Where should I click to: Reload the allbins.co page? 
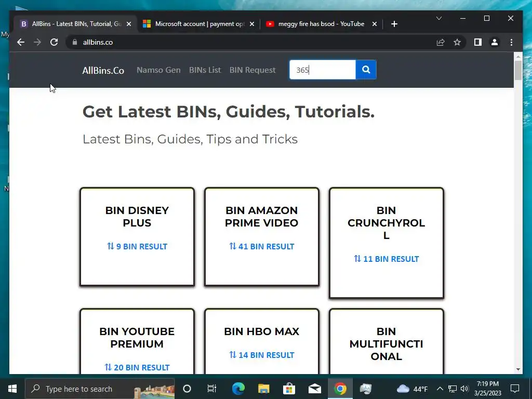(54, 42)
